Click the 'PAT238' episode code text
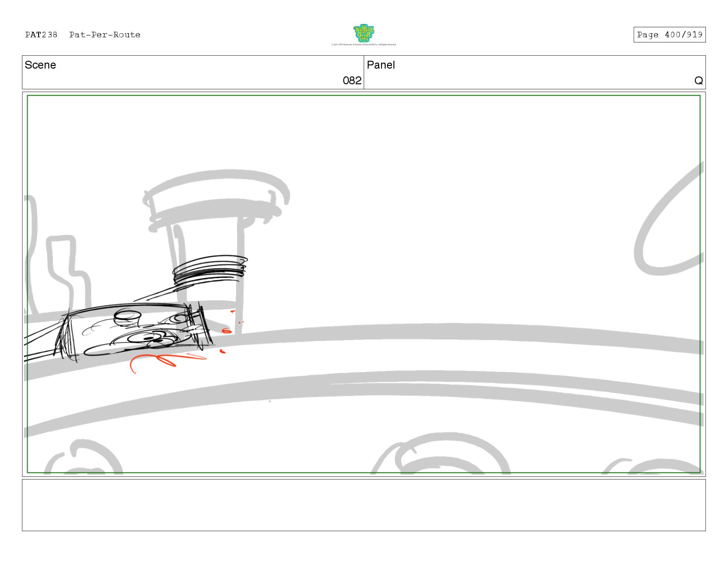This screenshot has width=728, height=564. 41,35
